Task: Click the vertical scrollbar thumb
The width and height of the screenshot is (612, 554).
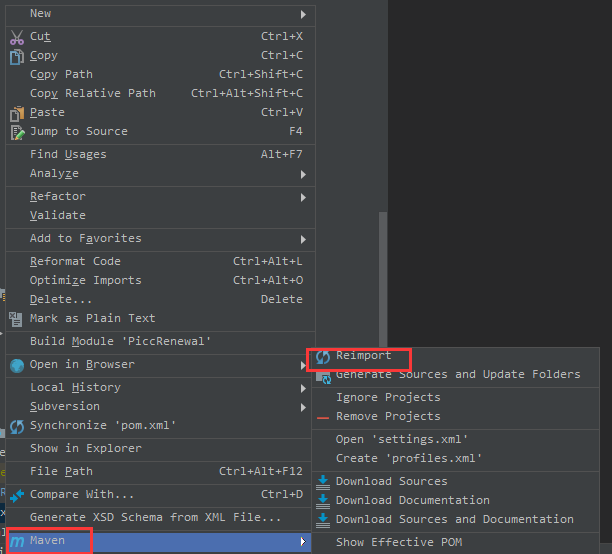Action: [x=383, y=279]
